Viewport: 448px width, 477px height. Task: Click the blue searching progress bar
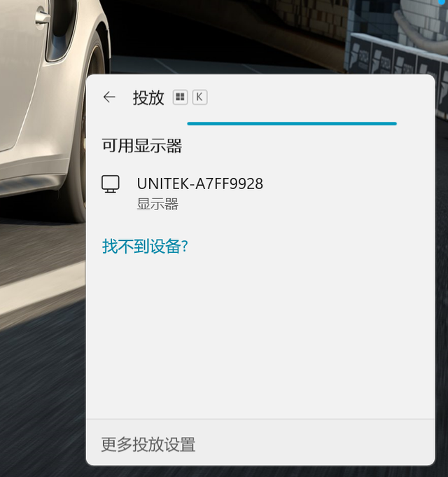pyautogui.click(x=292, y=123)
